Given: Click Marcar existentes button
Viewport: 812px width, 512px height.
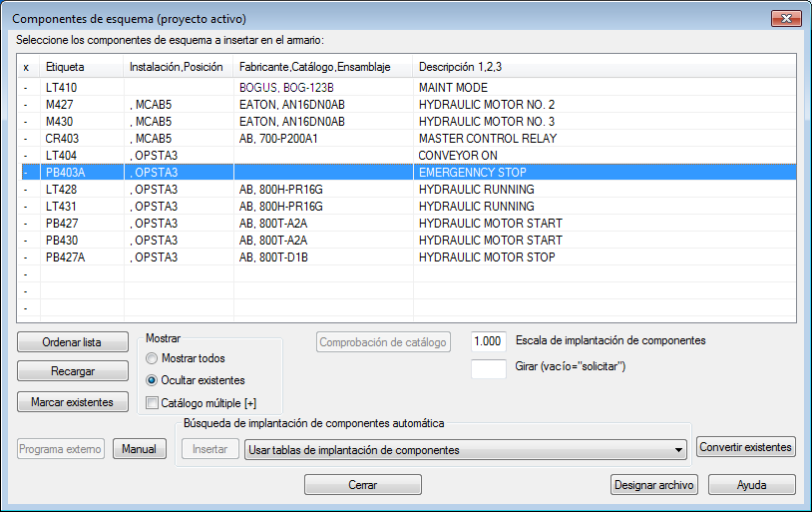Looking at the screenshot, I should point(73,401).
